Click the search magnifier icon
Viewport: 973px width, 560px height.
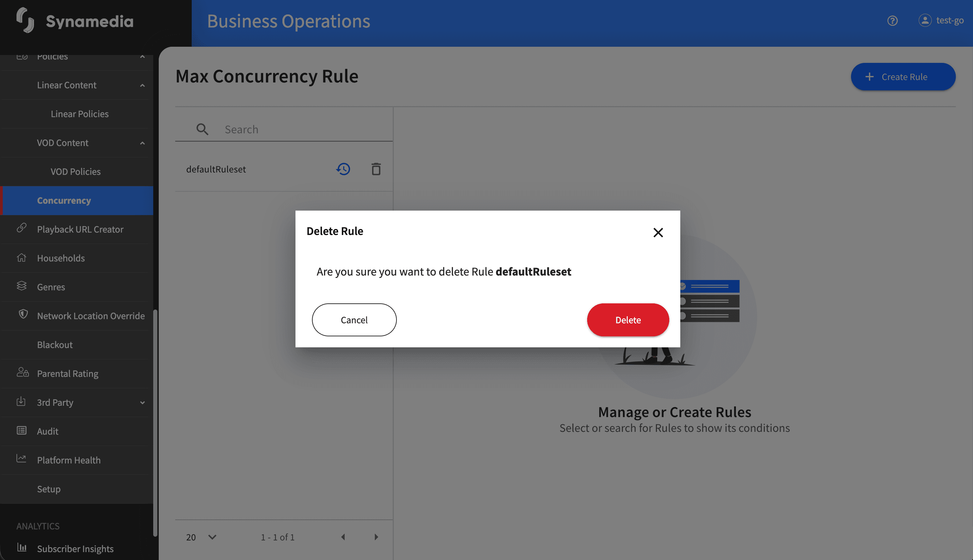tap(202, 129)
